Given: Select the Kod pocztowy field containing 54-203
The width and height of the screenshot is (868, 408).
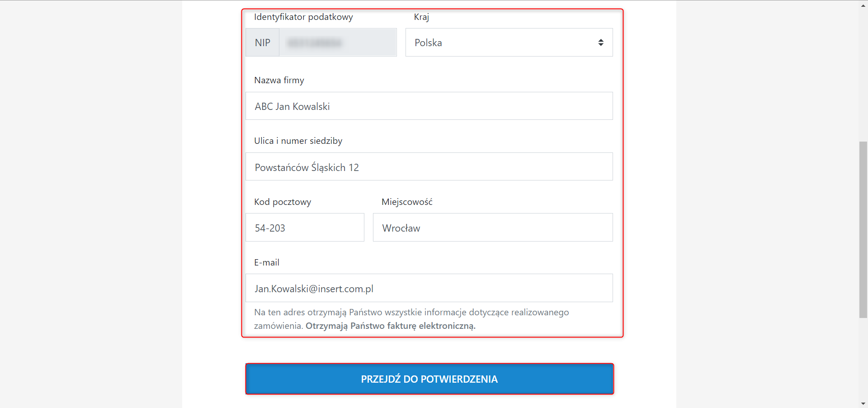Looking at the screenshot, I should coord(304,228).
